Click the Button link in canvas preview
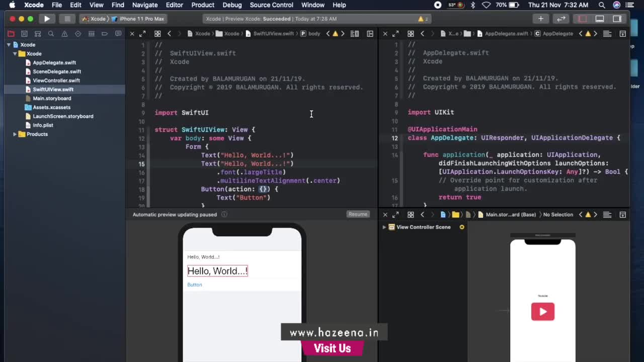644x362 pixels. pyautogui.click(x=195, y=285)
